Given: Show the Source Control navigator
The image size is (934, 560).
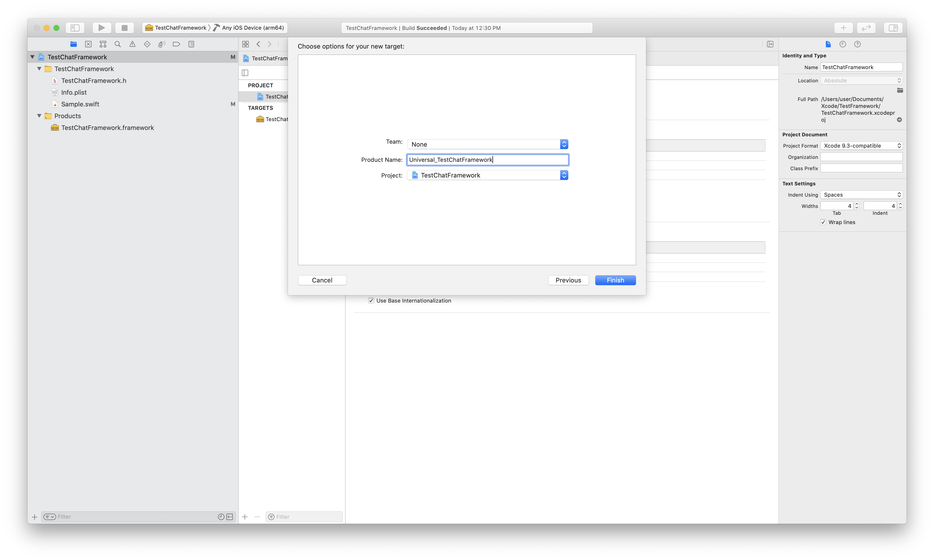Looking at the screenshot, I should pyautogui.click(x=88, y=44).
